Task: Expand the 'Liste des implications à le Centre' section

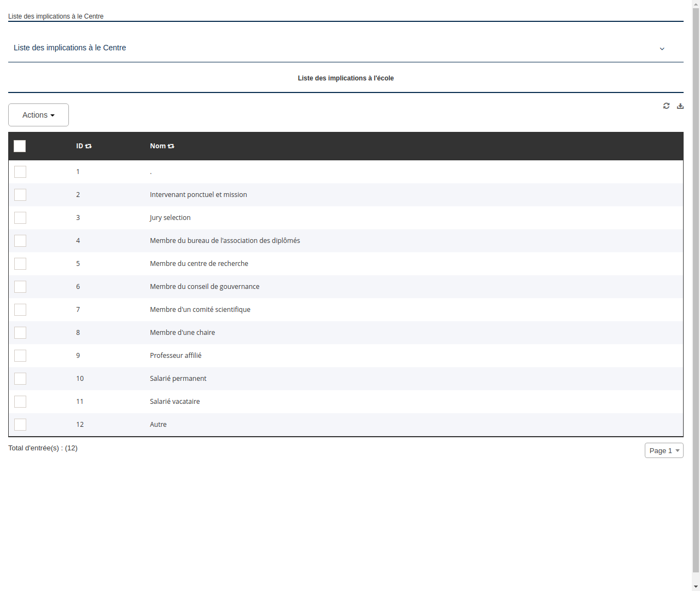Action: coord(662,48)
